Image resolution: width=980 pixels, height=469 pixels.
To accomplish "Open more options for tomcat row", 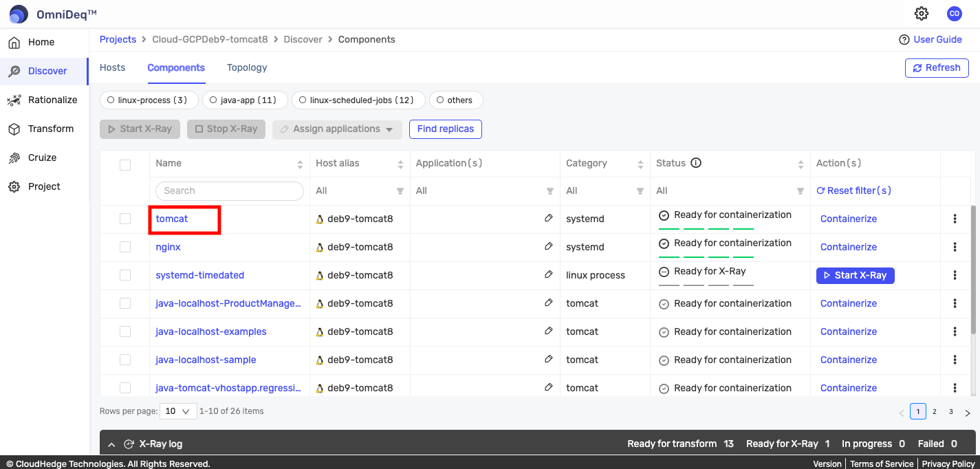I will coord(955,219).
